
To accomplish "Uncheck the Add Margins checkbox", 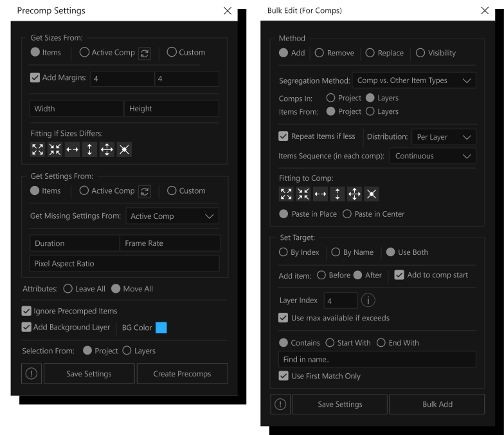I will pyautogui.click(x=35, y=78).
